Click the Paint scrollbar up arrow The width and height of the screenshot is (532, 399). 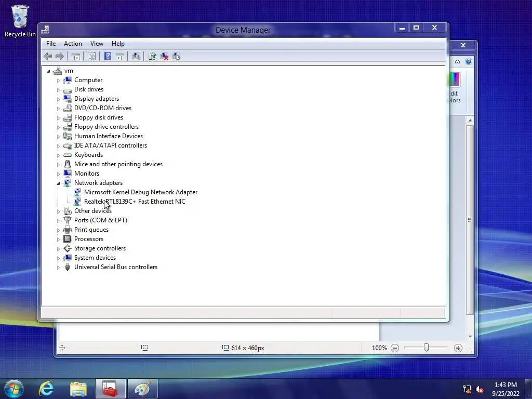(470, 121)
